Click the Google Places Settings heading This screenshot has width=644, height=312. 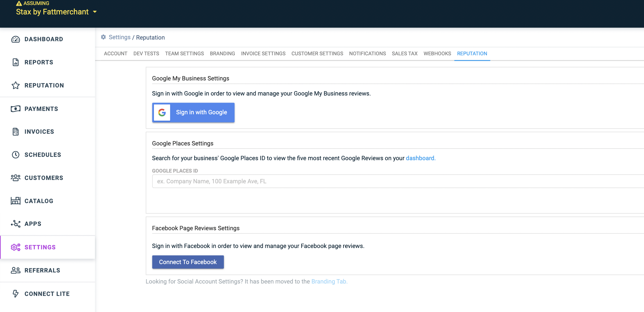(182, 143)
